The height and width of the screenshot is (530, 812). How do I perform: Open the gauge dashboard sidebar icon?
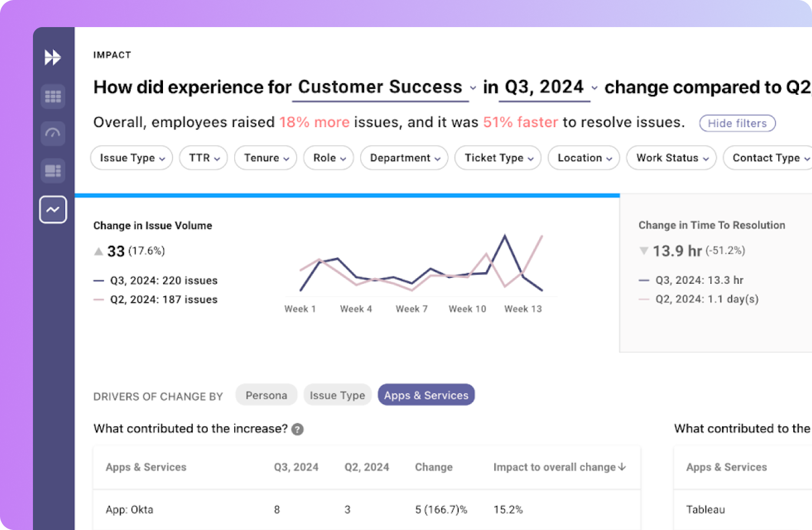[x=53, y=133]
